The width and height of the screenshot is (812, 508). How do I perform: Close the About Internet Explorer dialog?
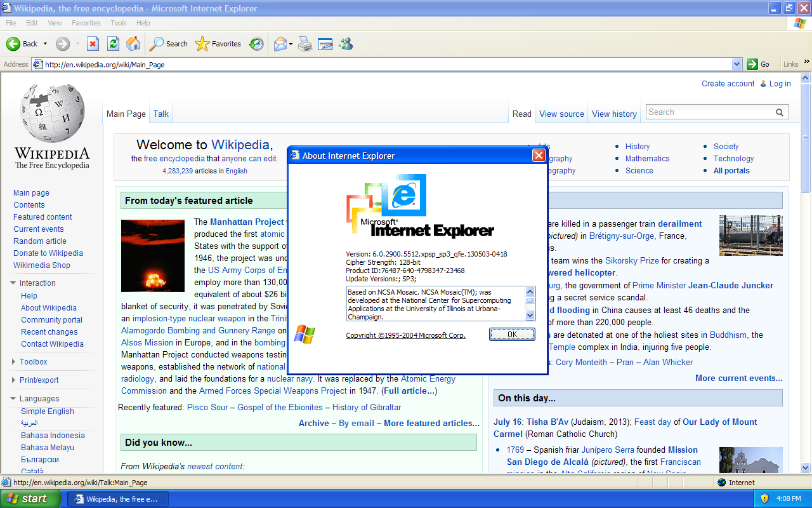tap(539, 156)
